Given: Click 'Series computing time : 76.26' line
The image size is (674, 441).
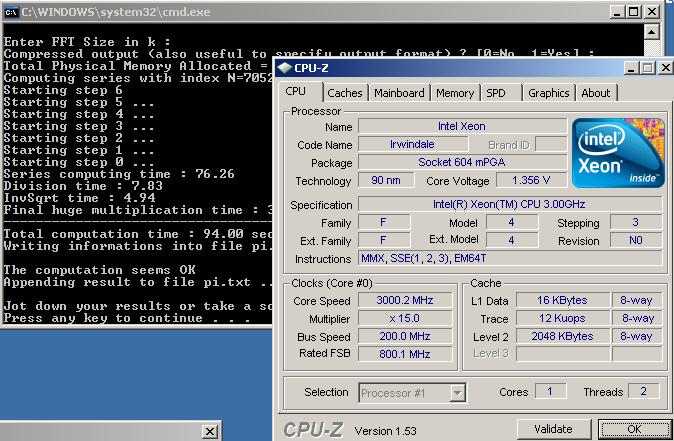Looking at the screenshot, I should click(119, 174).
